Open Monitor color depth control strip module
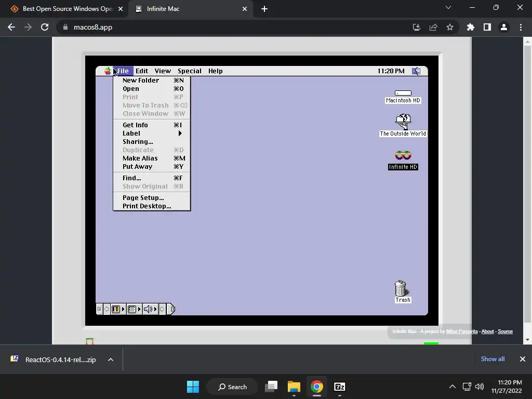 point(118,309)
